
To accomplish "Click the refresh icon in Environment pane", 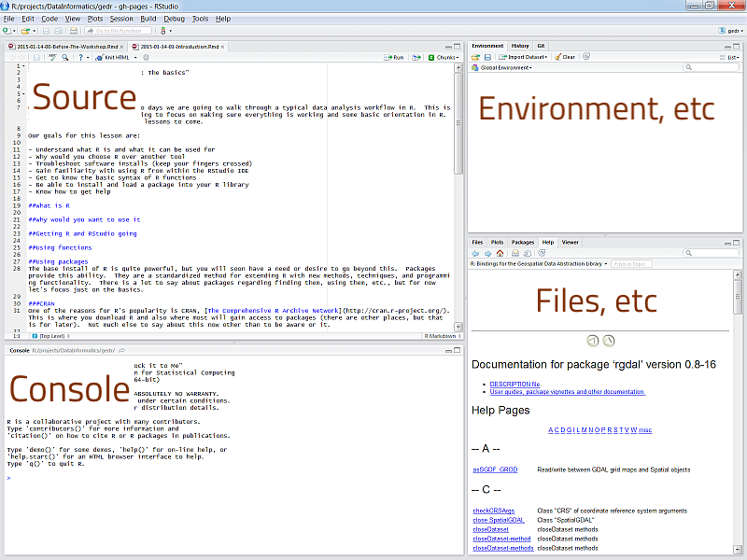I will coord(586,56).
